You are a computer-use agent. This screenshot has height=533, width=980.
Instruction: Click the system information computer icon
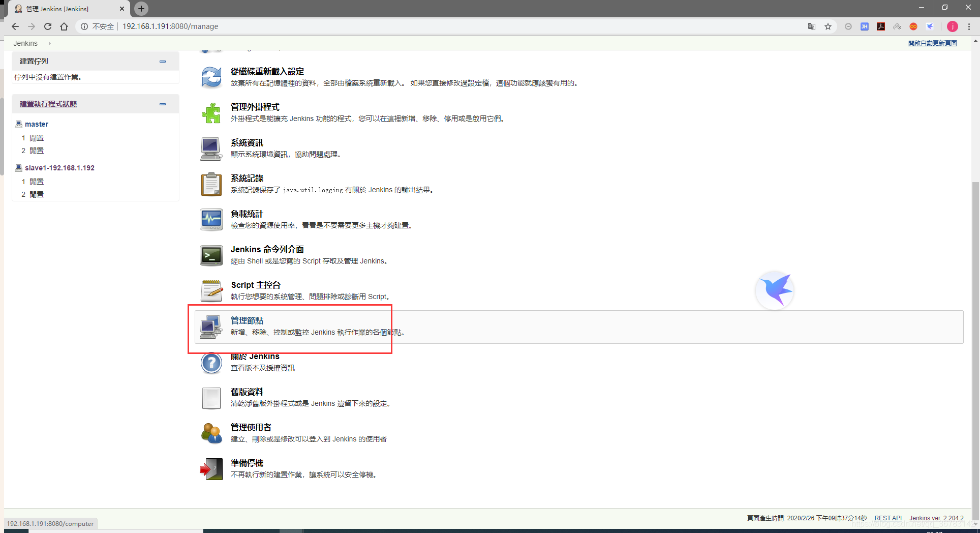coord(211,149)
